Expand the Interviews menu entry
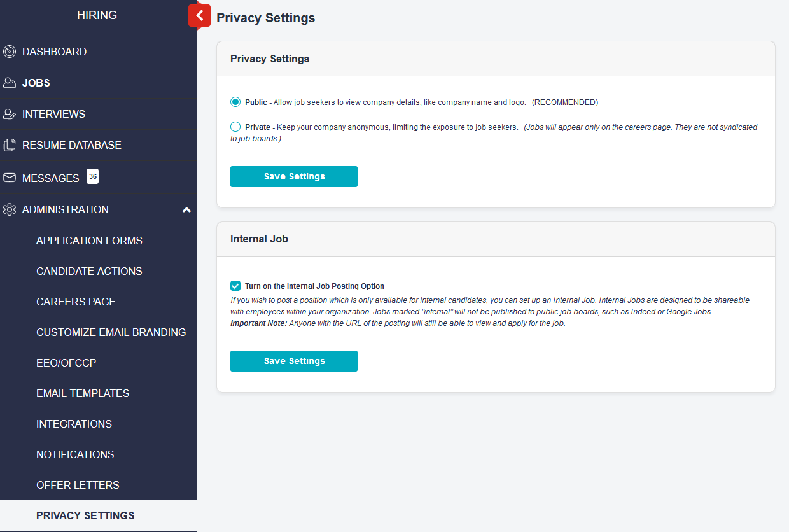Image resolution: width=789 pixels, height=532 pixels. (53, 114)
